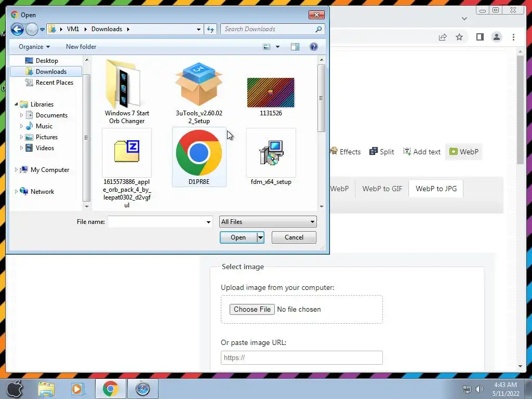The height and width of the screenshot is (399, 532).
Task: Open the Effects tool on the page
Action: click(345, 152)
